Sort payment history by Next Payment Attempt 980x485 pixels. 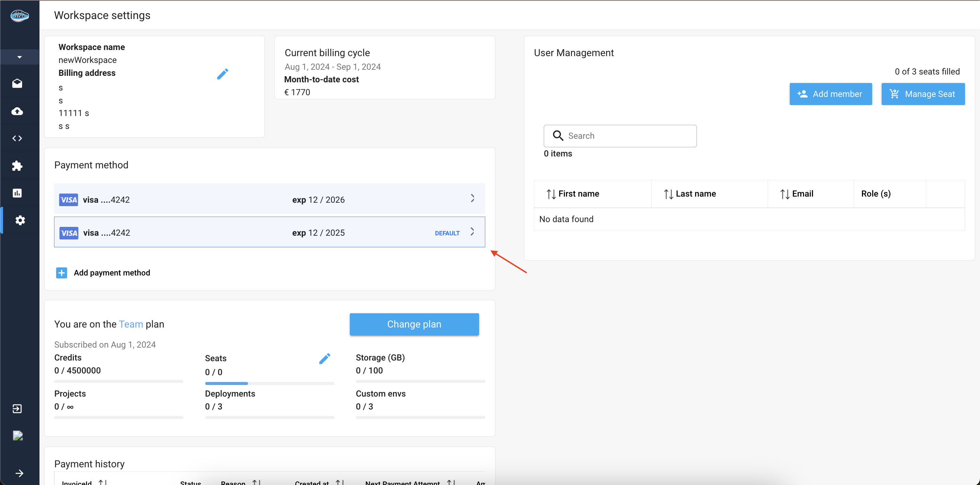pos(451,482)
